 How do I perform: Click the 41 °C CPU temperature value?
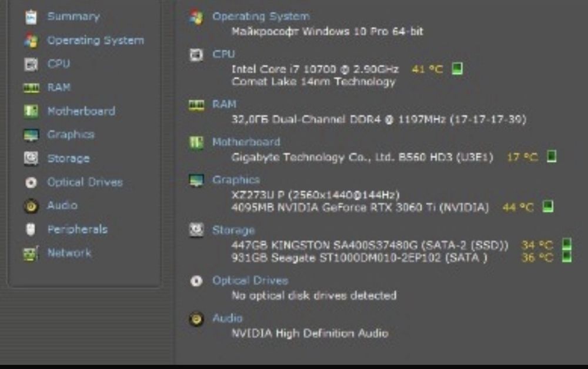[427, 69]
